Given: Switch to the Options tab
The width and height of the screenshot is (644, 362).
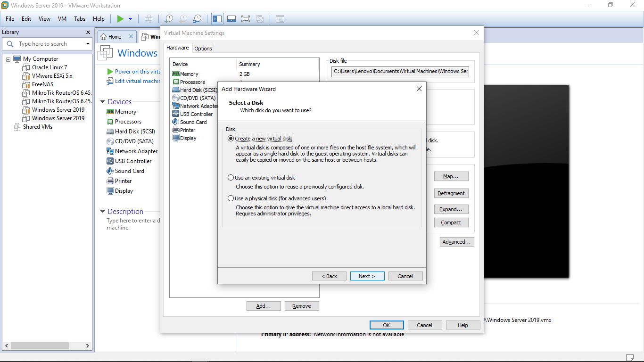Looking at the screenshot, I should click(203, 48).
